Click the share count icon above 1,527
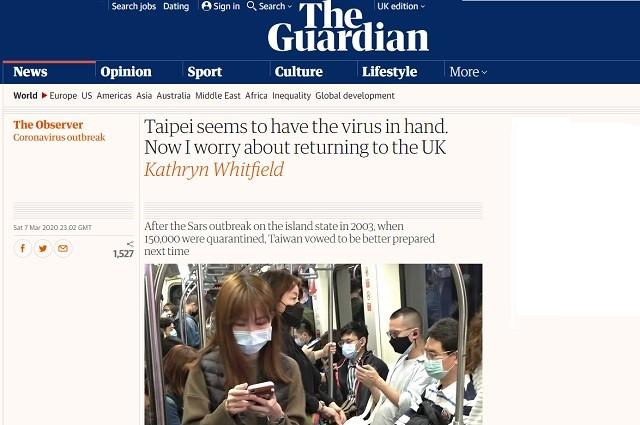This screenshot has width=640, height=425. 130,244
